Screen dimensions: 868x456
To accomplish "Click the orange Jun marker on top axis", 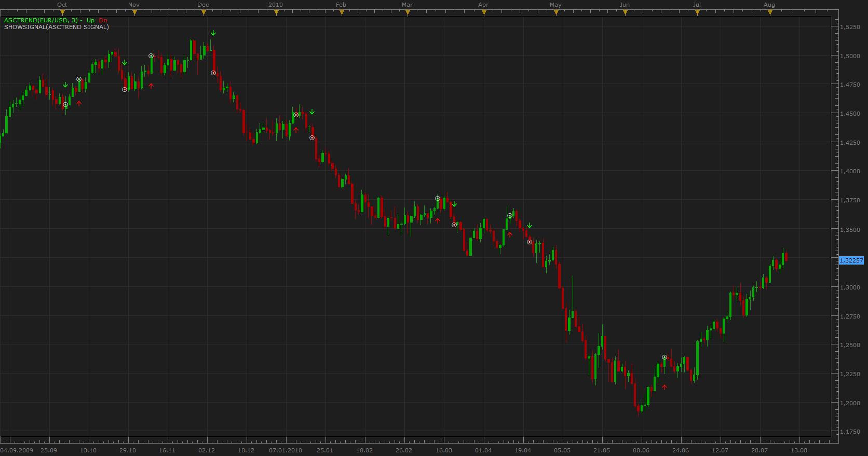I will tap(625, 13).
